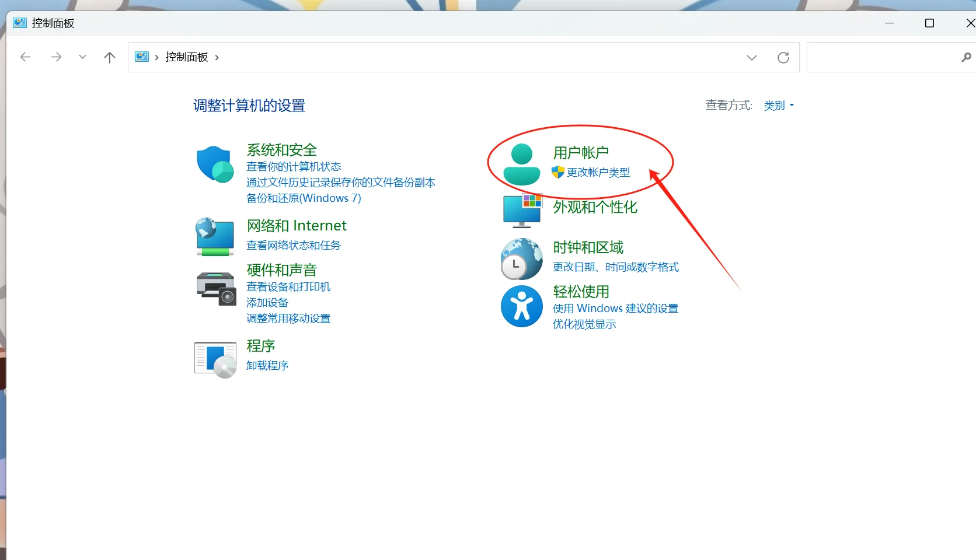Go up one level with the up arrow

point(110,57)
